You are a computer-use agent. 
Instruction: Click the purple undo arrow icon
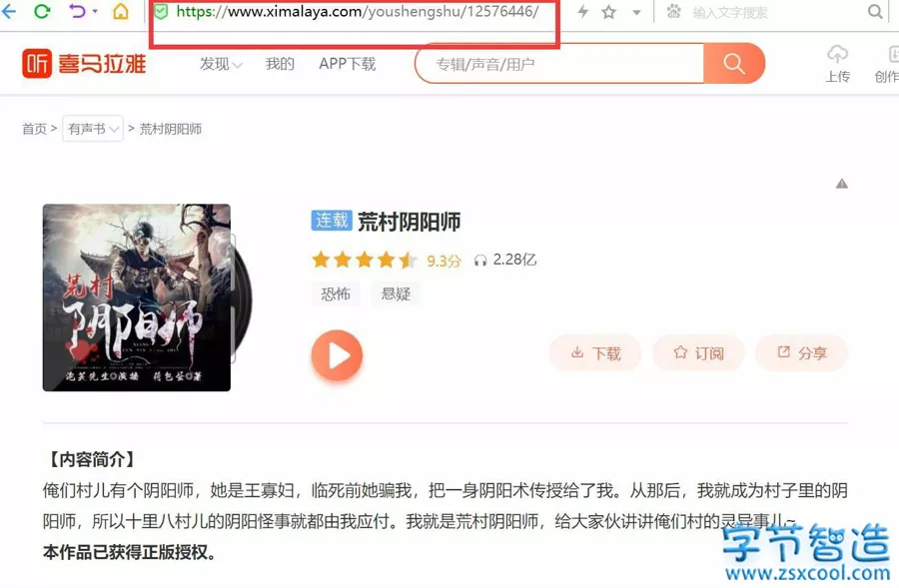click(x=77, y=11)
